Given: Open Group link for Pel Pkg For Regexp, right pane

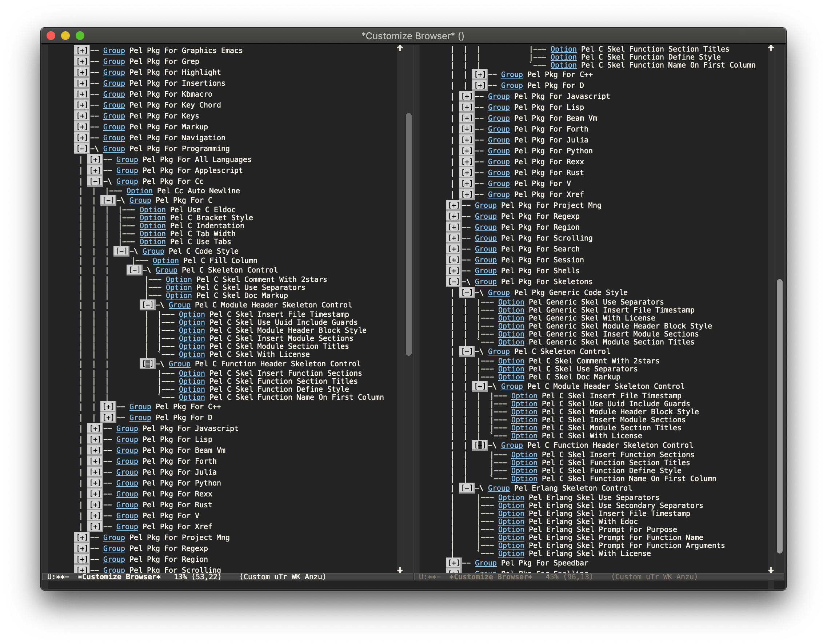Looking at the screenshot, I should point(486,216).
